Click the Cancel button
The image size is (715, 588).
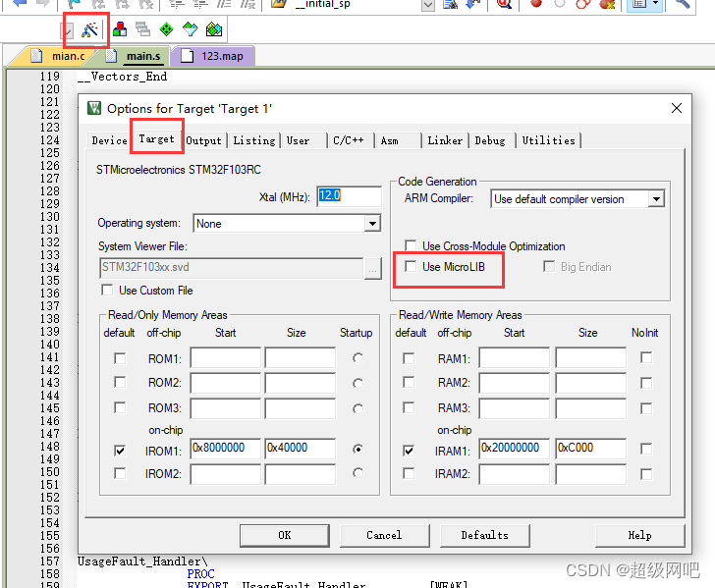tap(384, 535)
